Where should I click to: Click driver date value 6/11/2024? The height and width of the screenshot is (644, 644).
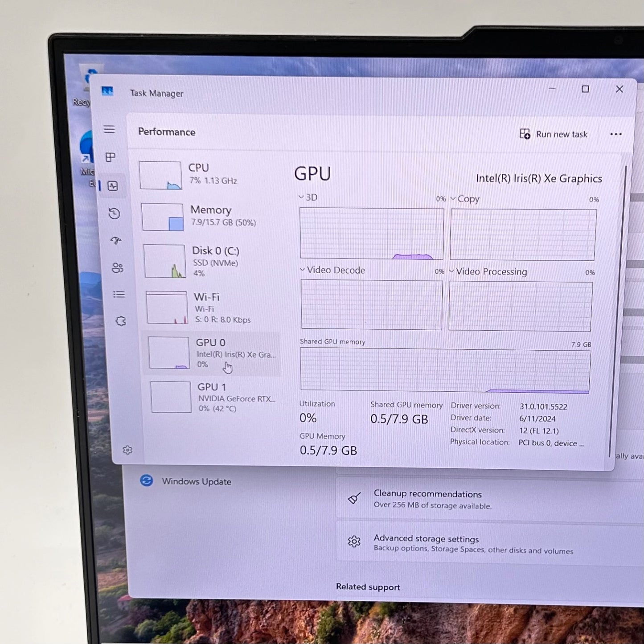pos(537,418)
